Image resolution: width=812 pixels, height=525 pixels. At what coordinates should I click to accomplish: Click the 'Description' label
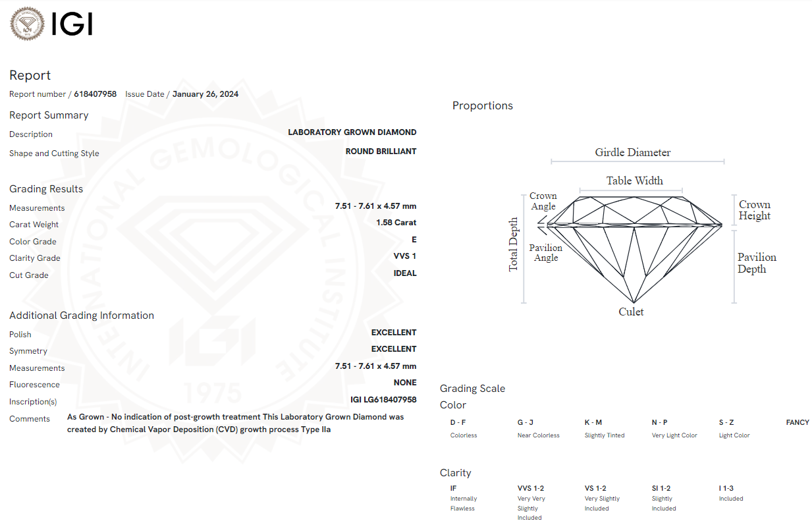point(31,134)
